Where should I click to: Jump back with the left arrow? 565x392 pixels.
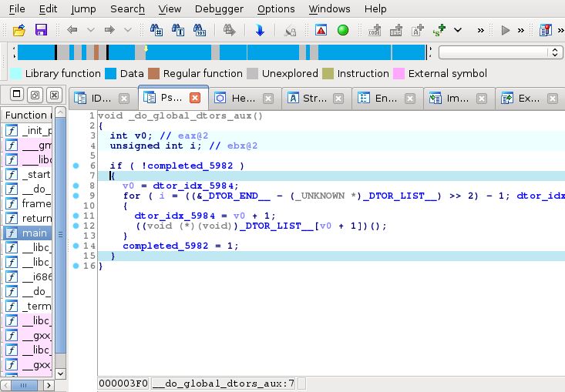(72, 30)
